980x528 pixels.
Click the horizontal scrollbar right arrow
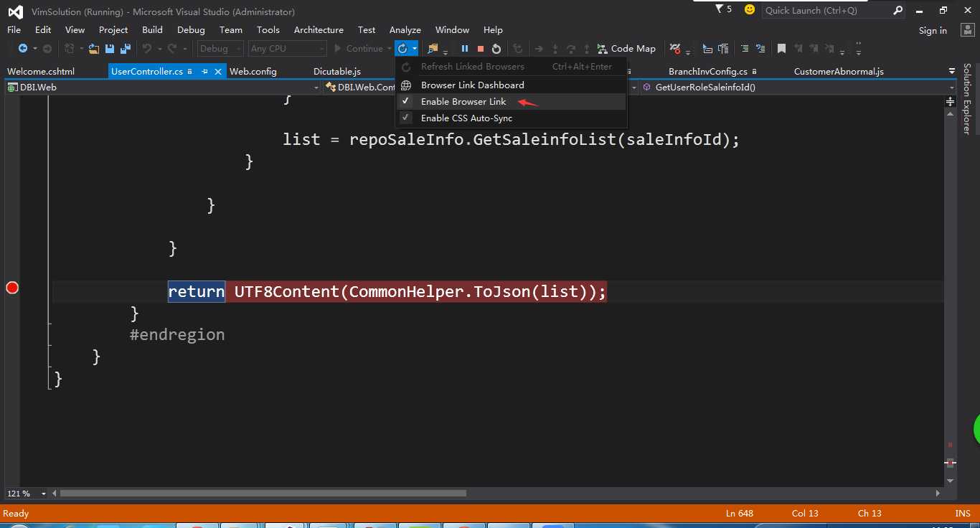pos(938,494)
